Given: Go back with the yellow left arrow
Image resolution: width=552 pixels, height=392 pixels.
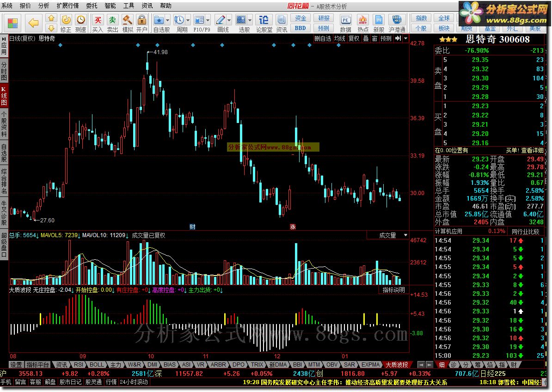Looking at the screenshot, I should [x=33, y=23].
